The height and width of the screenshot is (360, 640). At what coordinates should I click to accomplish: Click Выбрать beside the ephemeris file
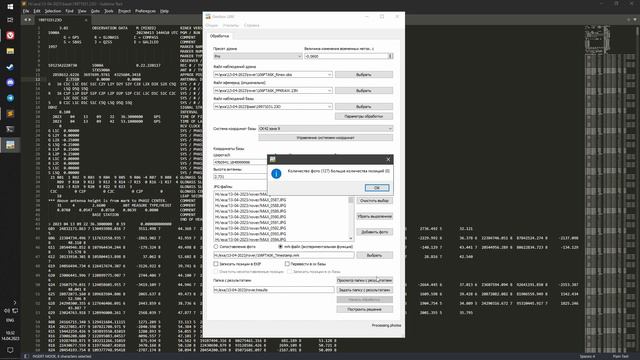[x=364, y=91]
